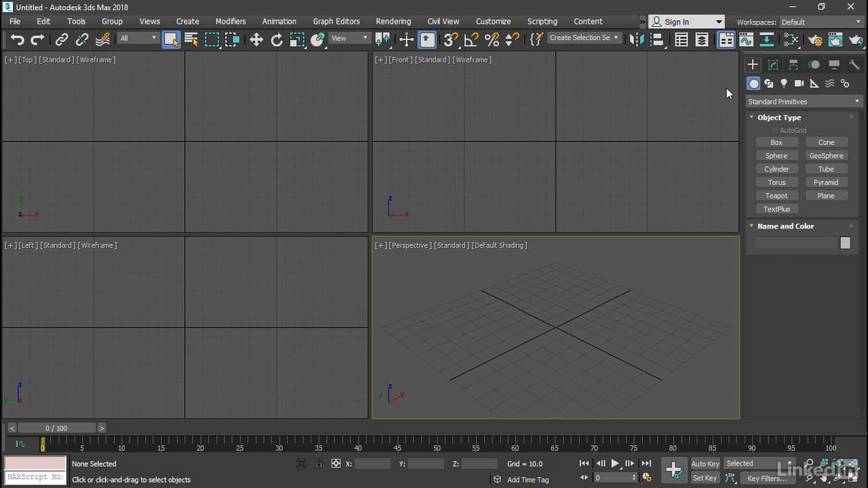Viewport: 868px width, 488px height.
Task: Activate the Select Object tool
Action: (171, 40)
